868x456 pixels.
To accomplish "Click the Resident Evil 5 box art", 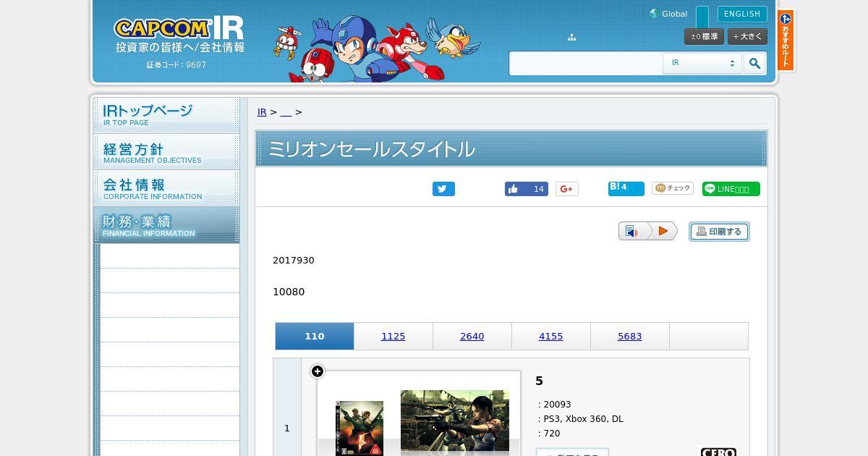I will tap(359, 428).
